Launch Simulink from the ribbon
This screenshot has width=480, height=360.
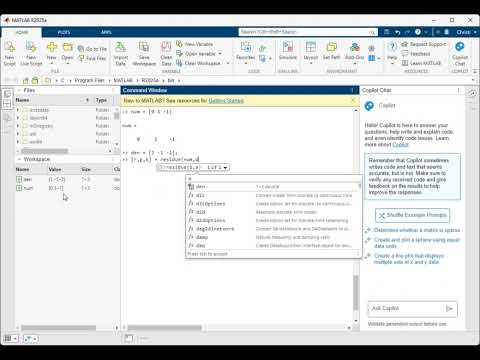click(x=288, y=47)
